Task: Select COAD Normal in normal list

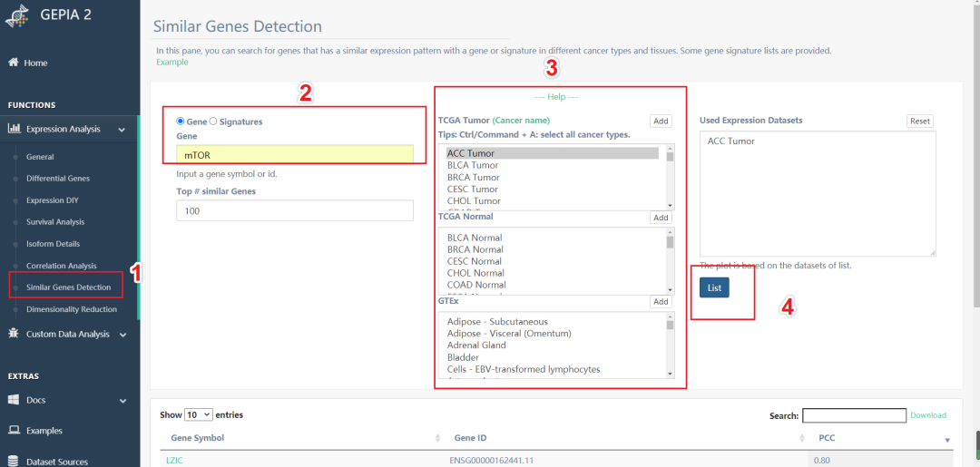Action: pyautogui.click(x=552, y=285)
